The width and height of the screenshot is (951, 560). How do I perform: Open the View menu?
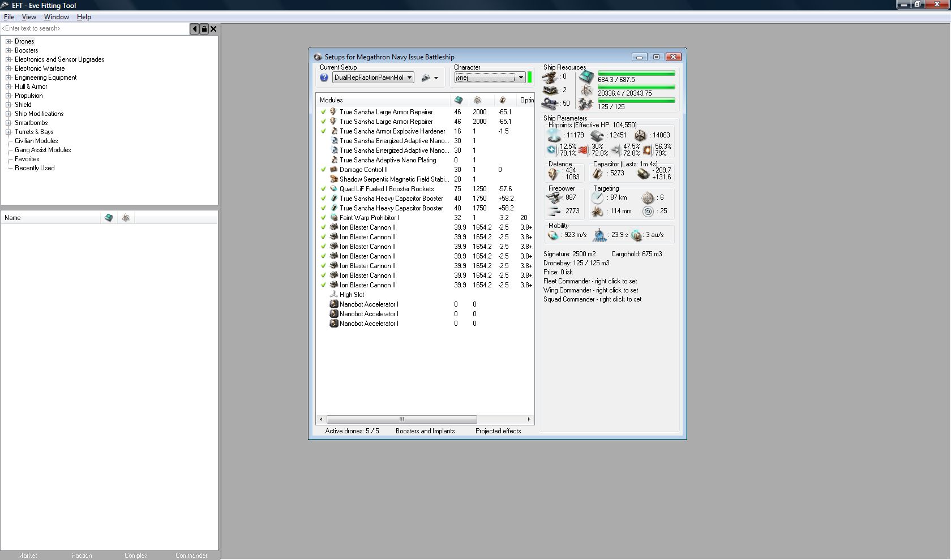pyautogui.click(x=29, y=17)
